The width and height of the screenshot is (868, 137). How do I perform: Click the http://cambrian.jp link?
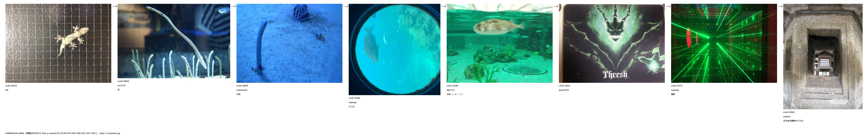pos(110,133)
